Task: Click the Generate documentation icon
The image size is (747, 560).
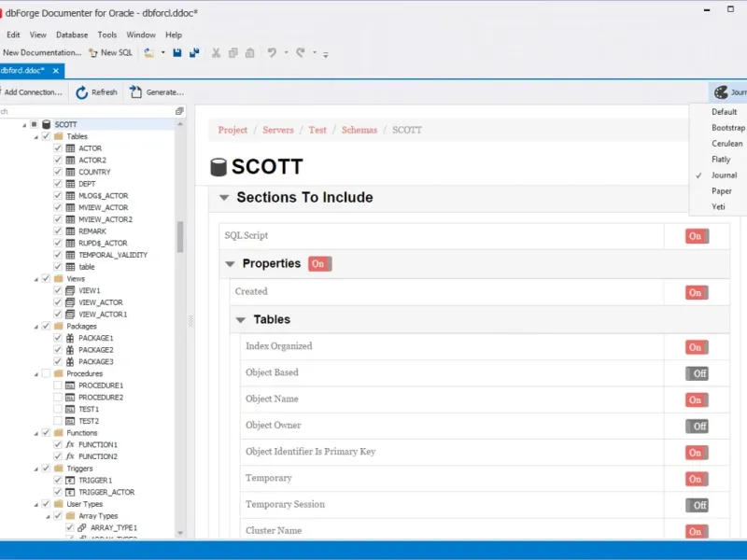Action: [136, 92]
